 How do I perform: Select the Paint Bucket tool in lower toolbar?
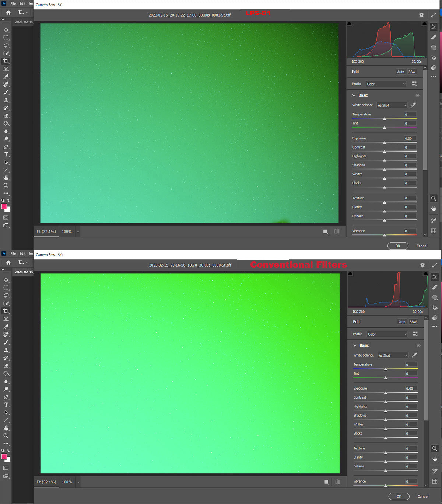coord(6,373)
